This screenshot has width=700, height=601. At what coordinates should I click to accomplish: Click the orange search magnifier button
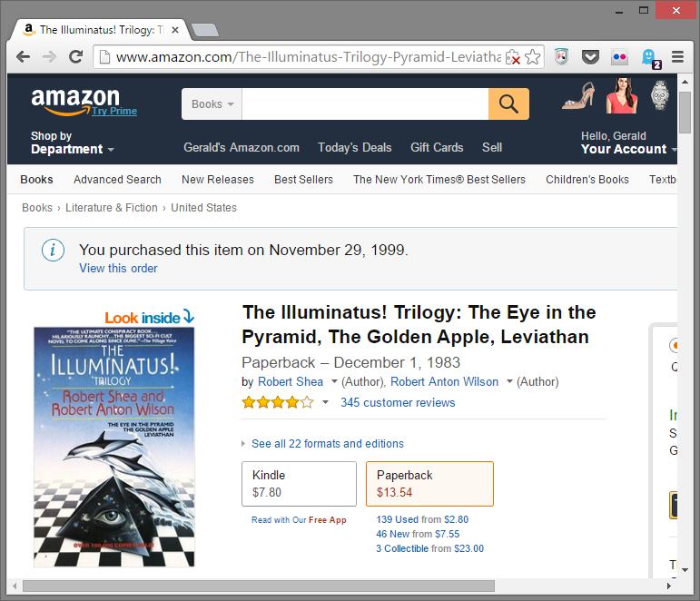tap(508, 104)
